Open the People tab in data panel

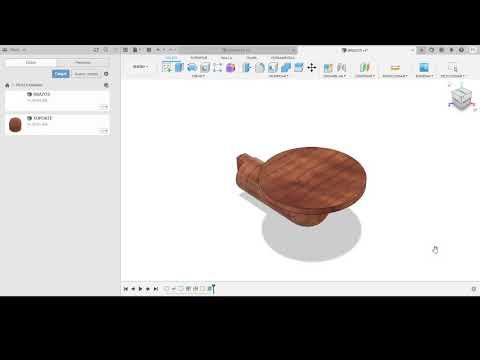pos(83,63)
